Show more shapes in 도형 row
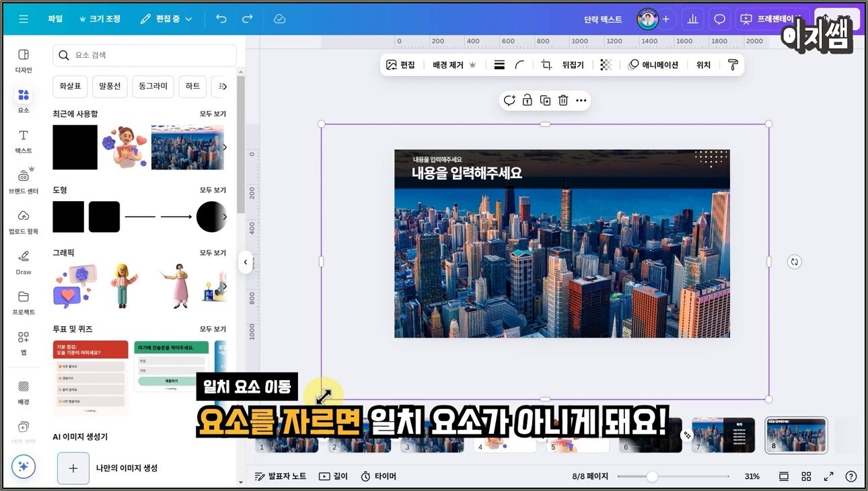The height and width of the screenshot is (491, 868). pos(225,217)
